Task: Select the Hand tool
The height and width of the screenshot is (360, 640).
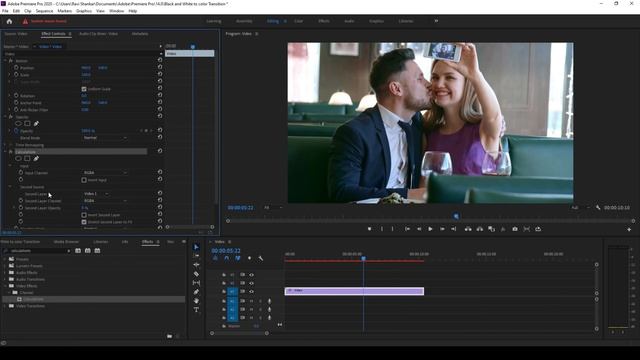Action: 196,301
